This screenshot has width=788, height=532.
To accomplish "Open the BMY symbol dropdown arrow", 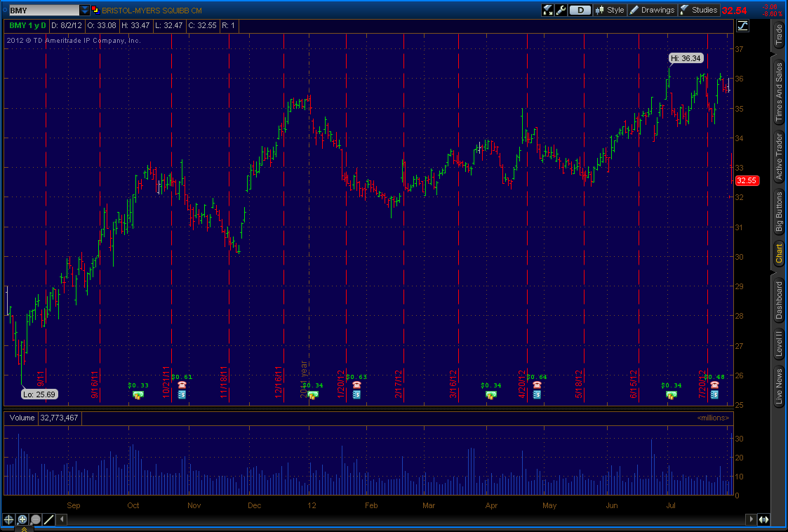I will click(x=84, y=10).
